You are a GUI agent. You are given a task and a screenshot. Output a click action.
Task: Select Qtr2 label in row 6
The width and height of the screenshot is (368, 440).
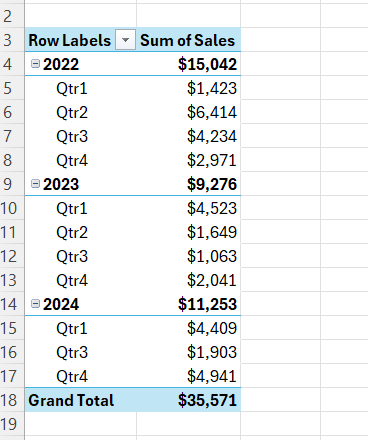[x=72, y=113]
